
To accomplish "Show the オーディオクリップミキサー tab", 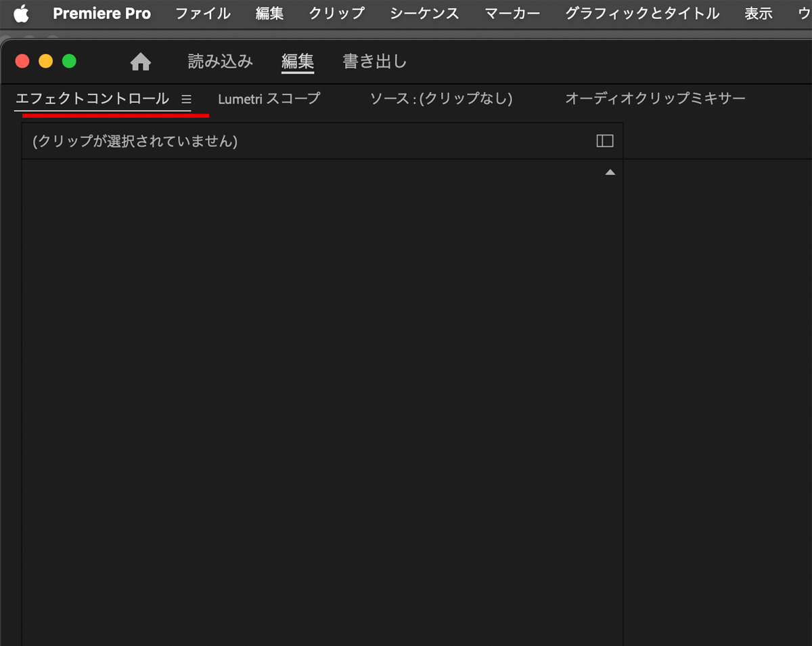I will 654,99.
